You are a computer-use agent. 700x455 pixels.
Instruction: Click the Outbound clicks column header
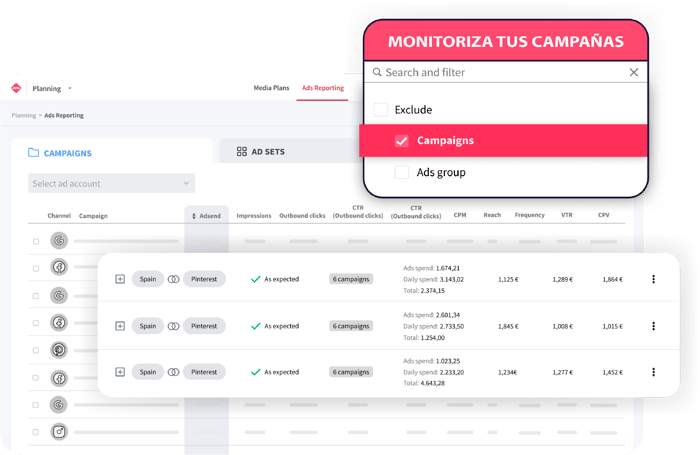pos(302,216)
